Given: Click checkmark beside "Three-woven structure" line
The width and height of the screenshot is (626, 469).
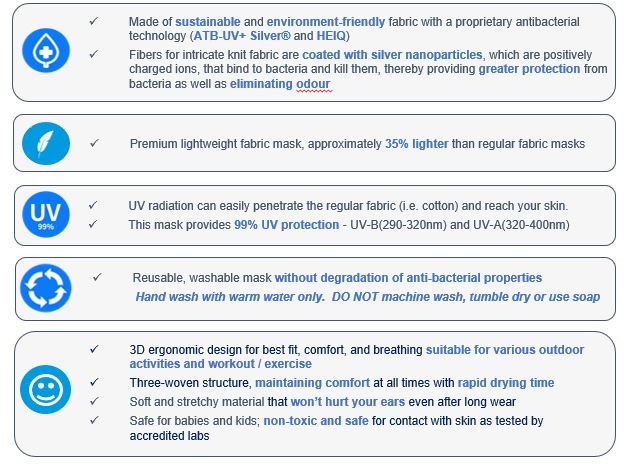Looking at the screenshot, I should point(93,382).
